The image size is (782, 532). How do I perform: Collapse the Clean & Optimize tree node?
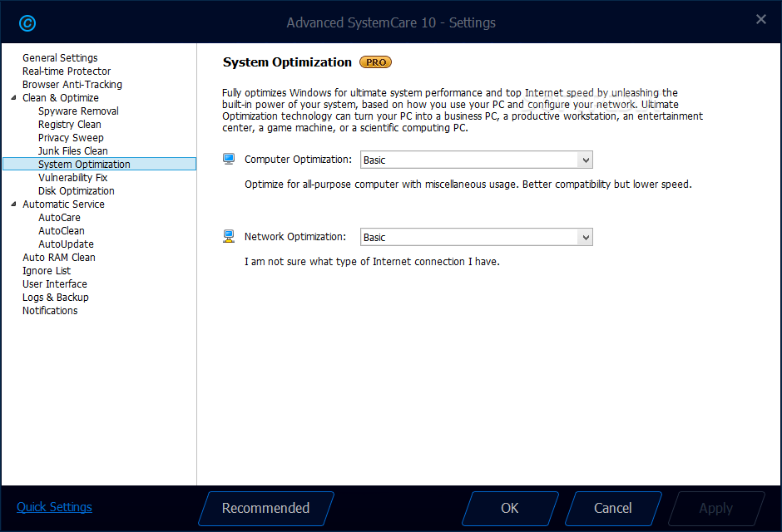point(13,97)
